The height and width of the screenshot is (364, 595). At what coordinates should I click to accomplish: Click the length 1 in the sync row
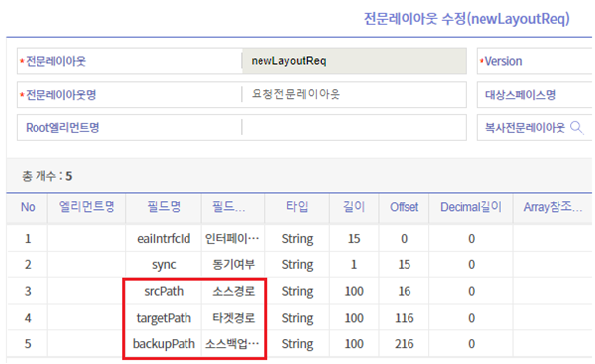click(354, 264)
